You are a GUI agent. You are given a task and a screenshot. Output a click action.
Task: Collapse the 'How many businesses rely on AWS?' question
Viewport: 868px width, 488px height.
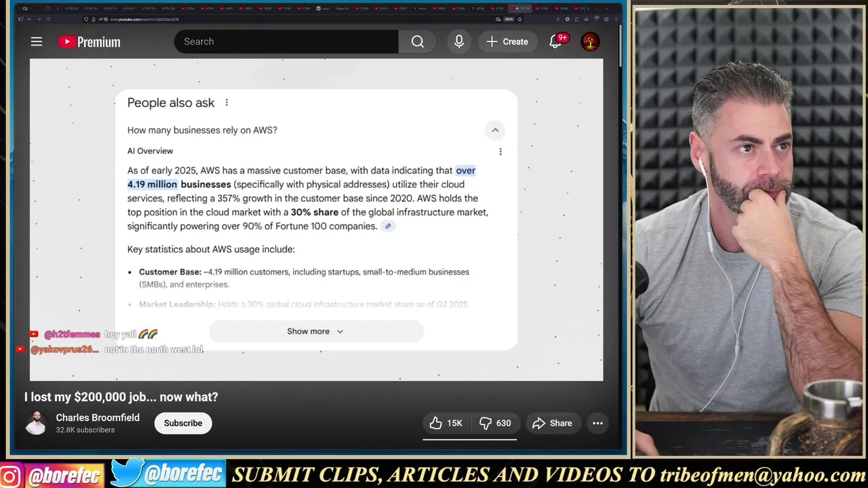[x=202, y=130]
